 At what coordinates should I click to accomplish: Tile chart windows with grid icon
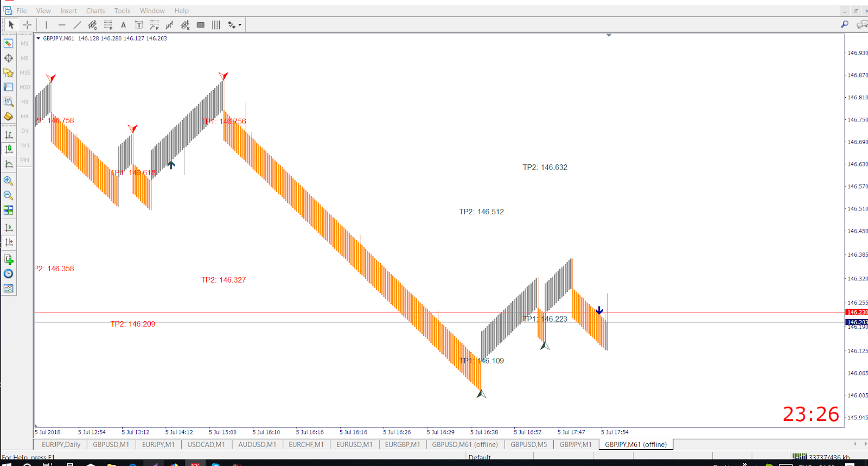point(8,210)
